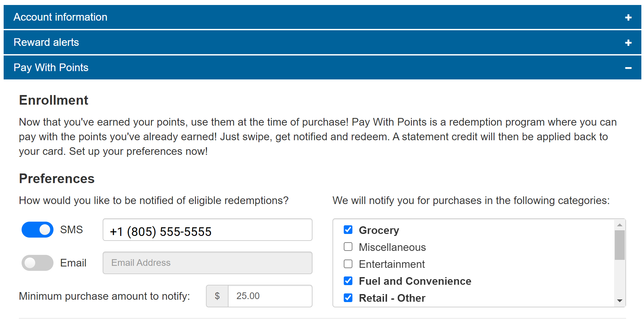Uncheck the Grocery category checkbox
The image size is (644, 319).
348,230
